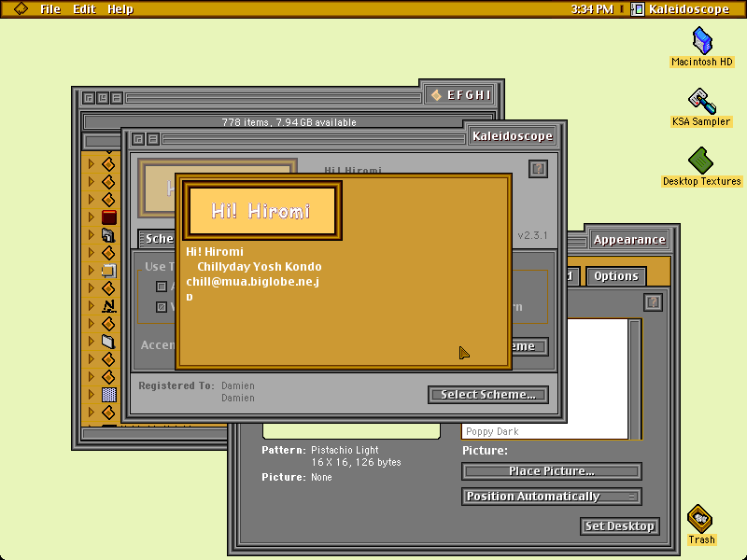Click the 3:34 PM clock in menu bar

click(x=592, y=9)
